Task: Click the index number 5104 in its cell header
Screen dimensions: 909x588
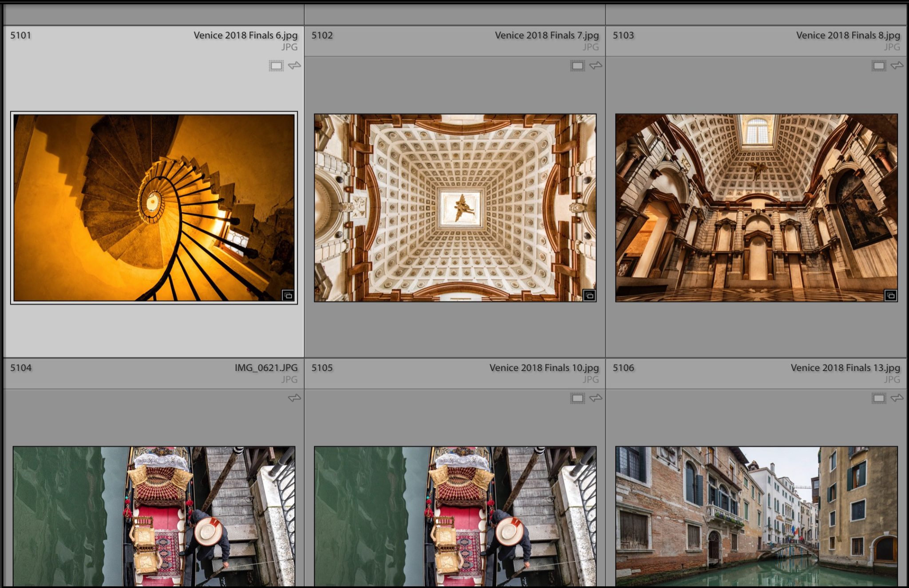Action: click(21, 368)
